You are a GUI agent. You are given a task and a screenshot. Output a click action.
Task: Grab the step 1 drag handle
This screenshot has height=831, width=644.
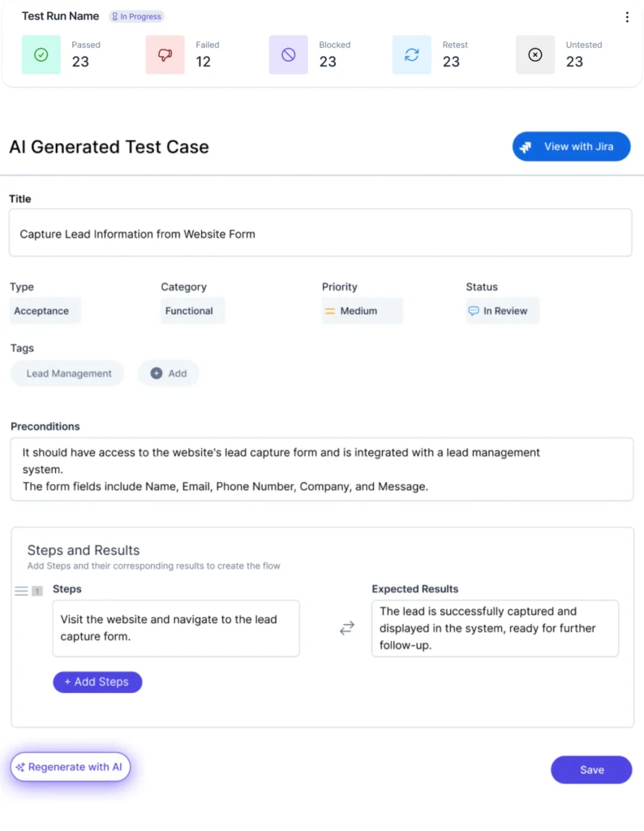pos(22,591)
